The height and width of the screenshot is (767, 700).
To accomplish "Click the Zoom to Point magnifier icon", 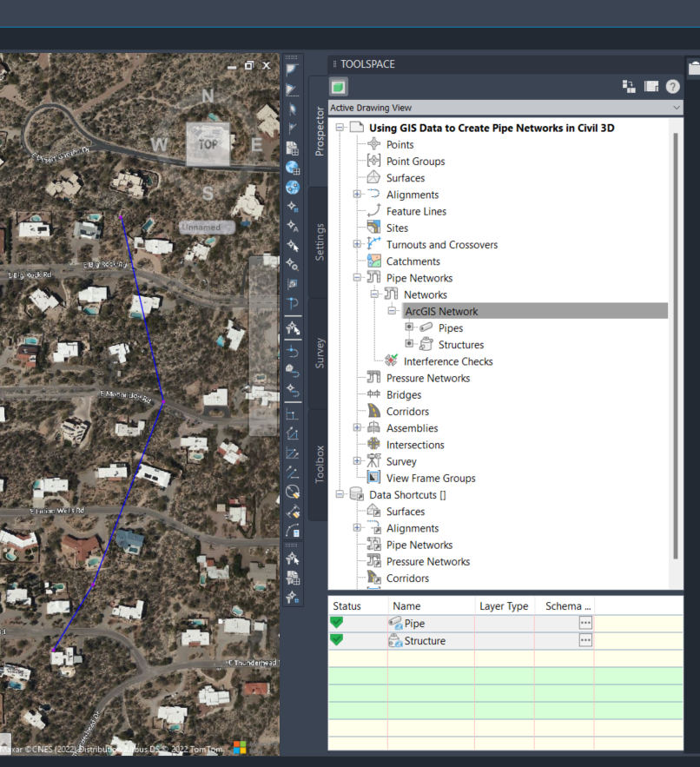I will [292, 265].
